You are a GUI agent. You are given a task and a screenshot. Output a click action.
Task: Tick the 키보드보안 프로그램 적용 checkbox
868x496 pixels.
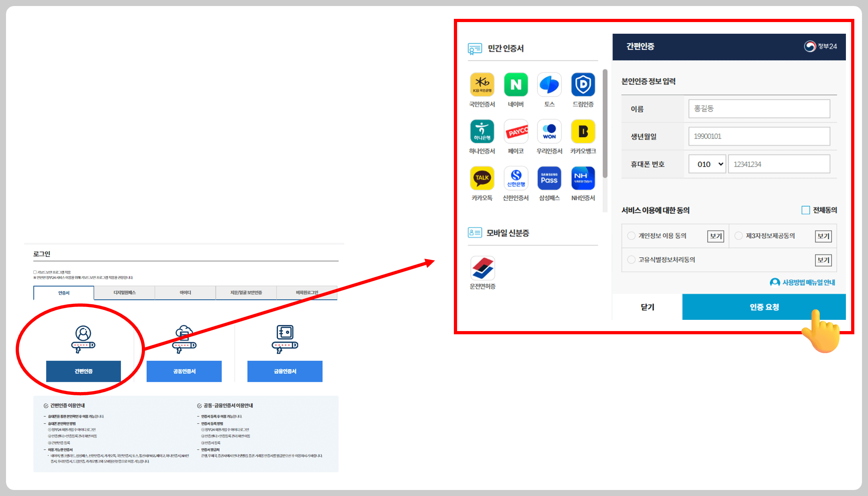35,272
